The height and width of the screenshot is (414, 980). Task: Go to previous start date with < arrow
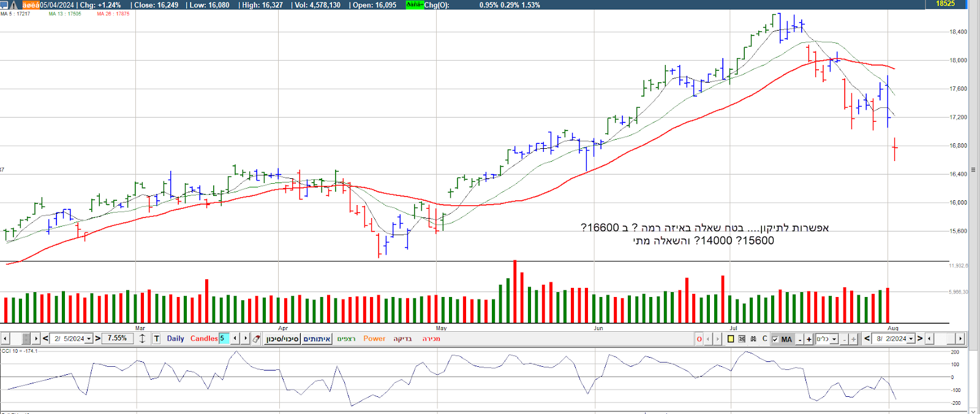(x=45, y=338)
